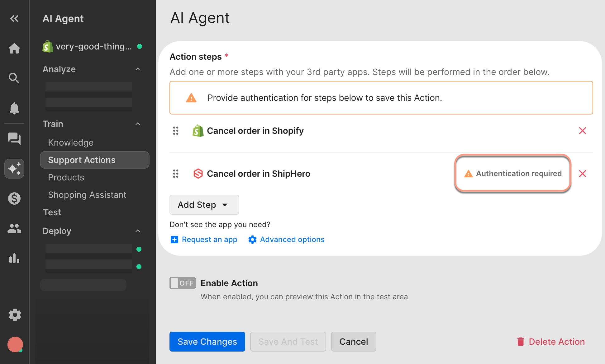Go to the Home icon in sidebar
Screen dimensions: 605x364
tap(14, 48)
